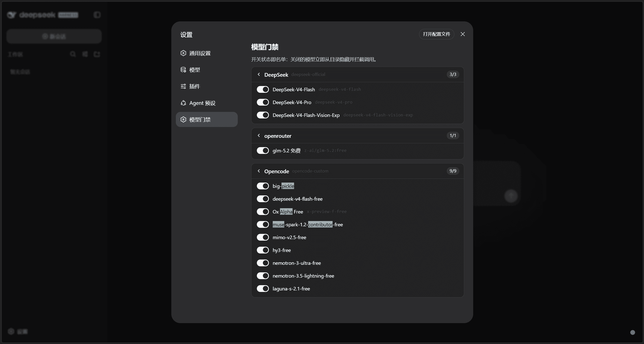Viewport: 644px width, 344px height.
Task: Close the settings dialog with the X
Action: click(463, 34)
